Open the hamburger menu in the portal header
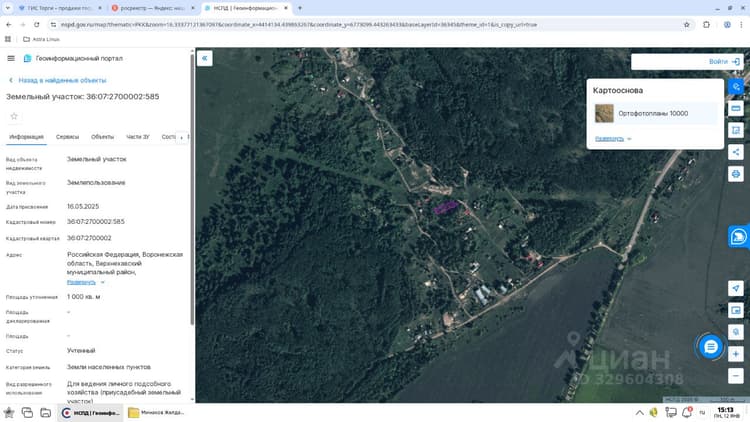Viewport: 750px width, 422px height. pyautogui.click(x=11, y=58)
